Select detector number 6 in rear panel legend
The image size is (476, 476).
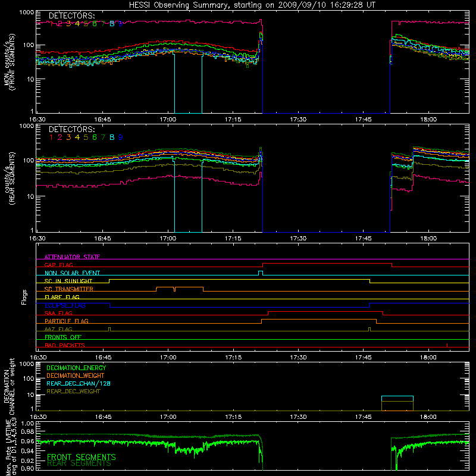point(95,137)
